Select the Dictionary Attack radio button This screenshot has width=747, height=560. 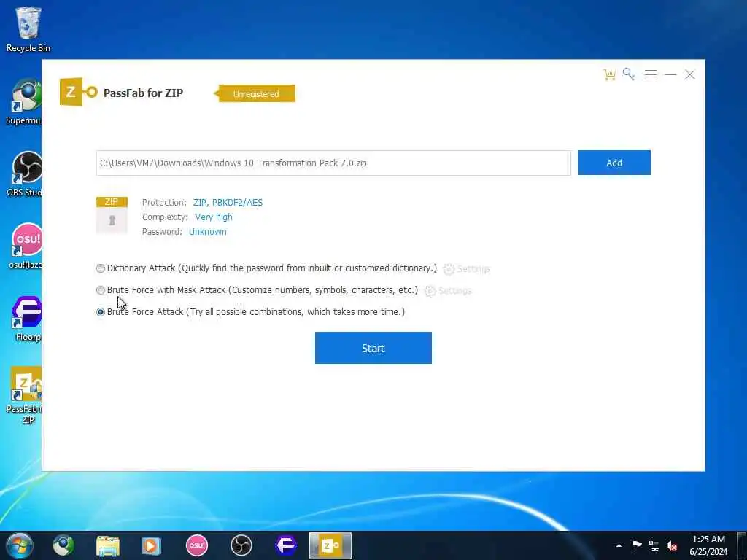tap(101, 268)
